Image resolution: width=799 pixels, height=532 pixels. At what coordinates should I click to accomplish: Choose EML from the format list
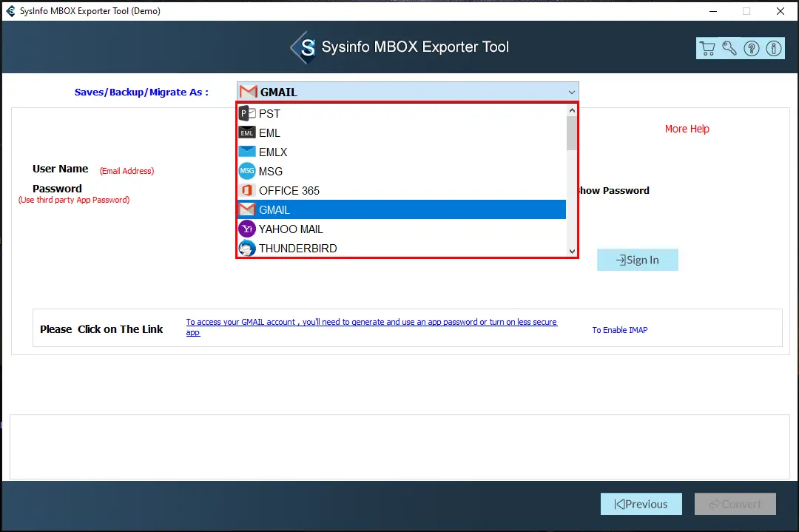click(x=402, y=132)
